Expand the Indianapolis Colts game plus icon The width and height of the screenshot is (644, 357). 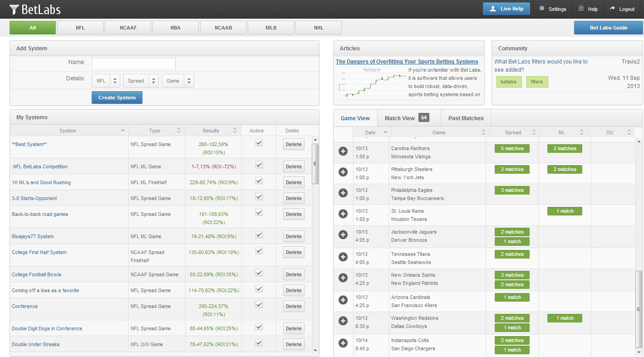[343, 343]
